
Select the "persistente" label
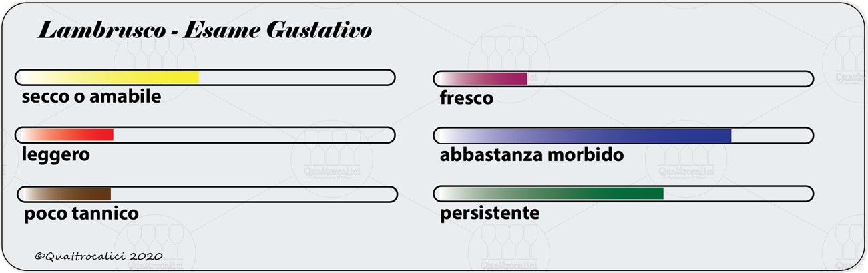(x=489, y=214)
